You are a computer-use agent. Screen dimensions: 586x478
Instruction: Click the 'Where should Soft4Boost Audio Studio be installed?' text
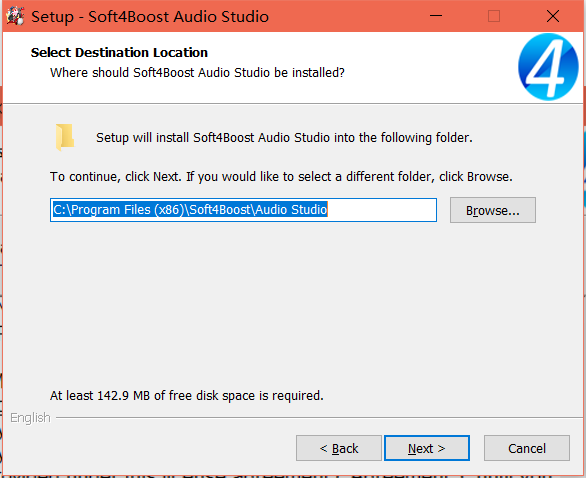coord(197,73)
